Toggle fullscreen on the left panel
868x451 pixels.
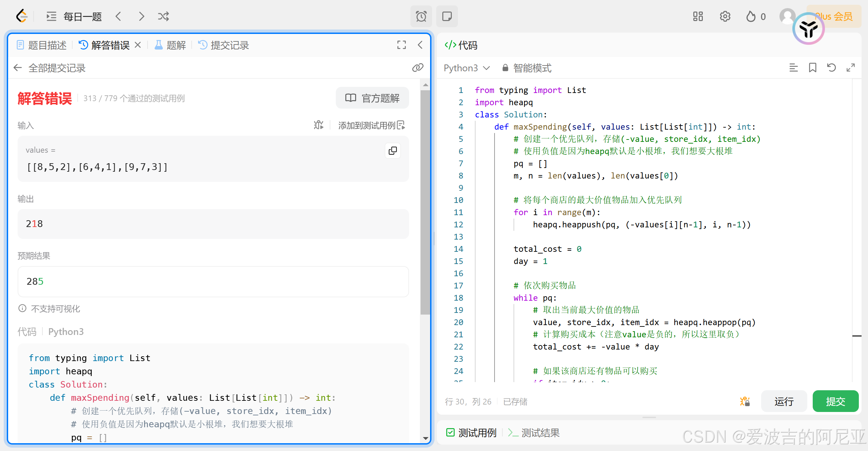402,45
